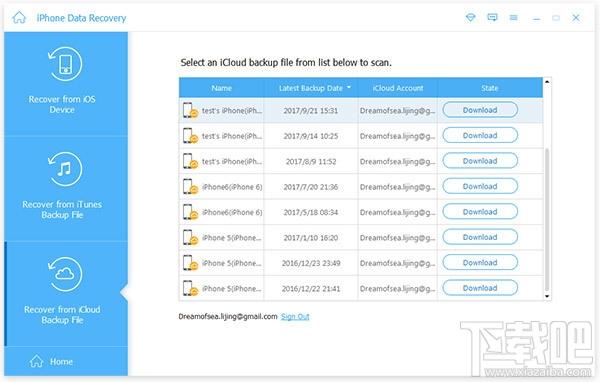Click device icon of 2016/12/23 backup row
The height and width of the screenshot is (382, 600).
(190, 263)
